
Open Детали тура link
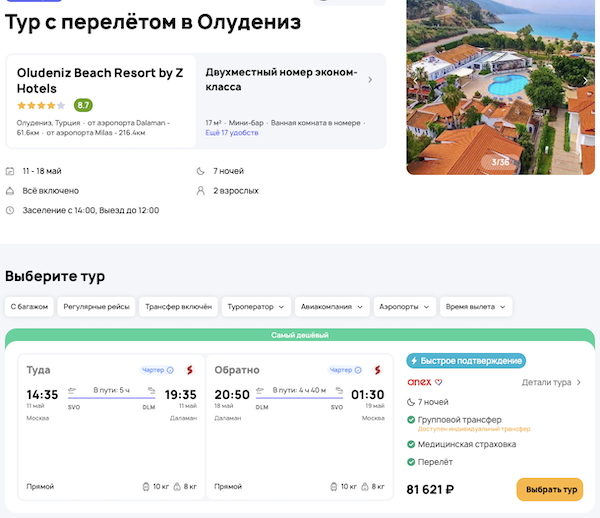(552, 382)
